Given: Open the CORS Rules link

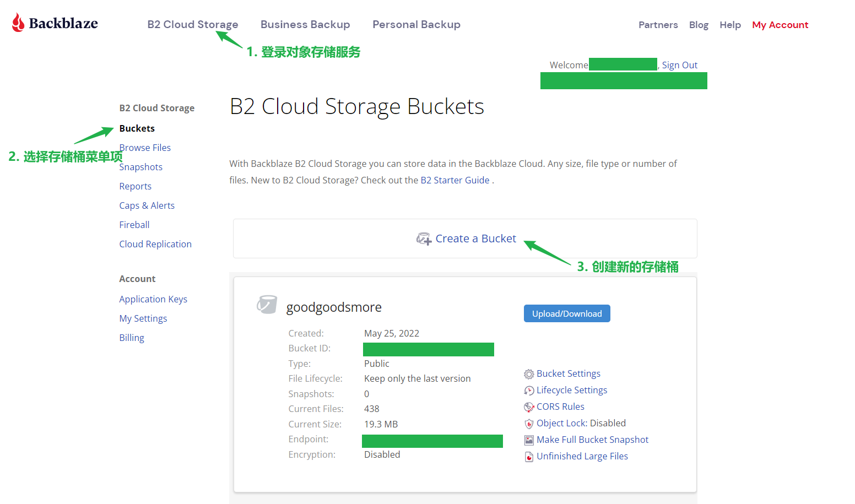Looking at the screenshot, I should (x=560, y=407).
